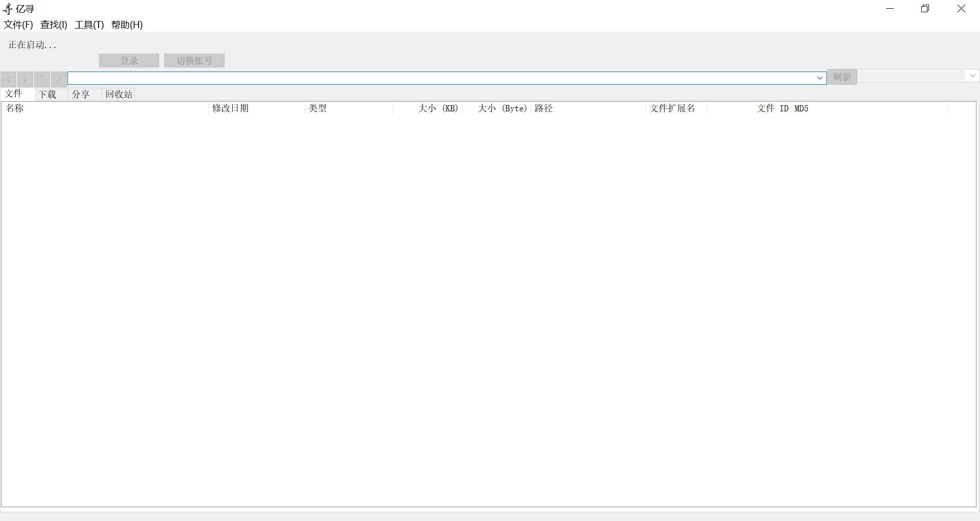Switch to the 分享 tab
This screenshot has width=980, height=521.
(81, 94)
